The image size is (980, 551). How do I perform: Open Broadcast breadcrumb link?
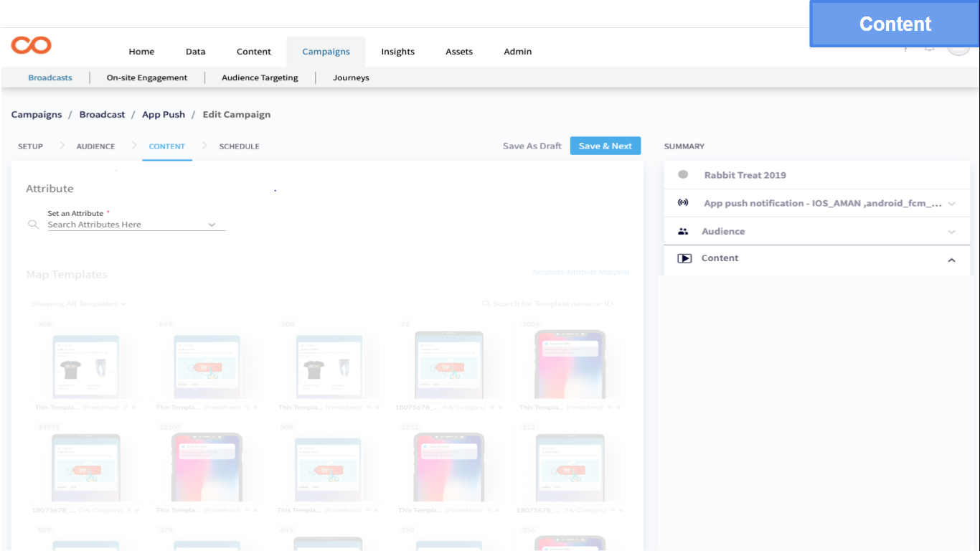click(x=102, y=115)
